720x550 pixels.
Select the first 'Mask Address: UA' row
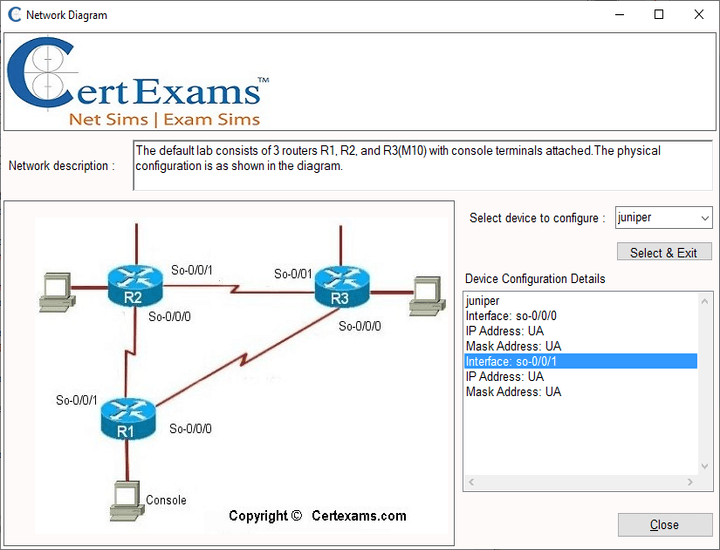(x=580, y=346)
